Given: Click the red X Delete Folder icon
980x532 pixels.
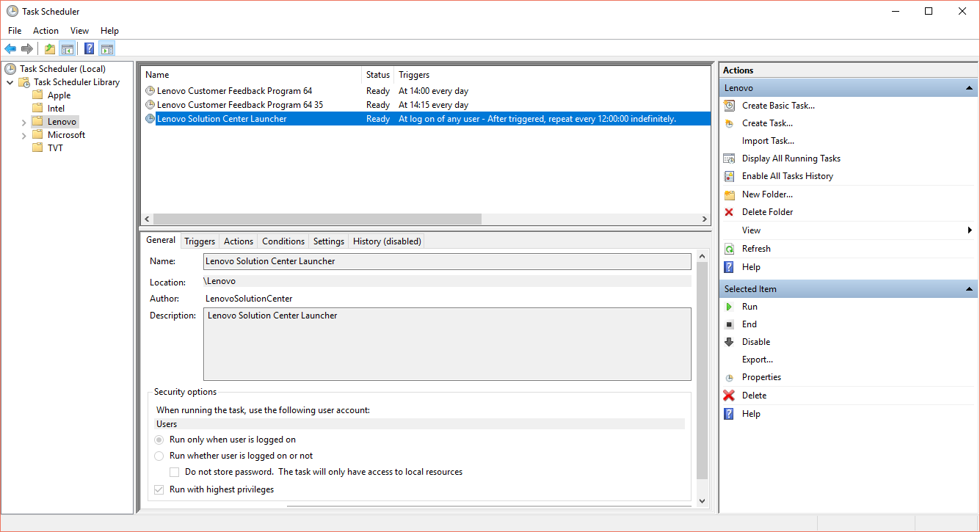Looking at the screenshot, I should tap(729, 212).
